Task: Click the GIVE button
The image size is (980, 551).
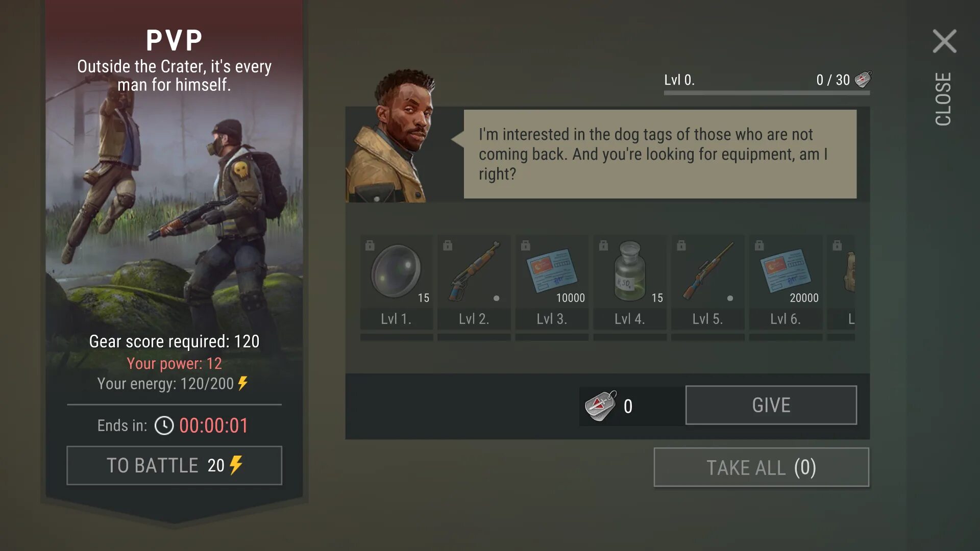Action: coord(771,405)
